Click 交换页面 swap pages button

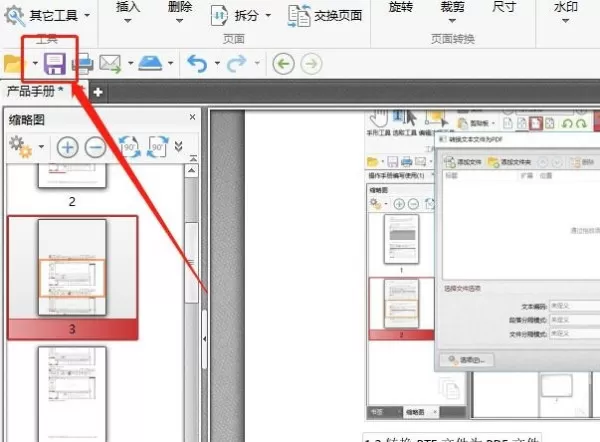pos(325,16)
